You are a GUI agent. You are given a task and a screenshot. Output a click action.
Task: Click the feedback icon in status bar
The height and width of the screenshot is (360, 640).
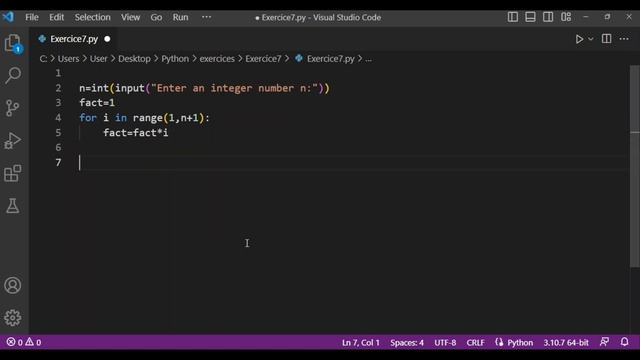click(x=604, y=342)
